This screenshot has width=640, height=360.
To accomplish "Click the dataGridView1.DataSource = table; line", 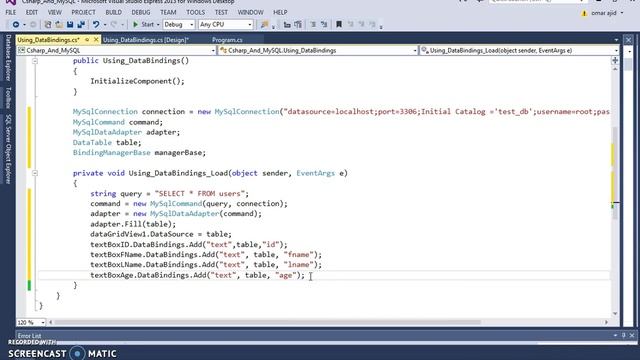I will coord(161,234).
